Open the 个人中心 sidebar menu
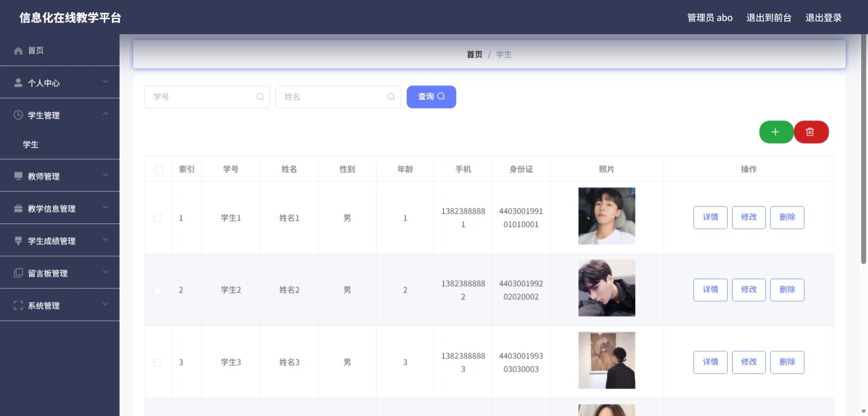 point(60,83)
